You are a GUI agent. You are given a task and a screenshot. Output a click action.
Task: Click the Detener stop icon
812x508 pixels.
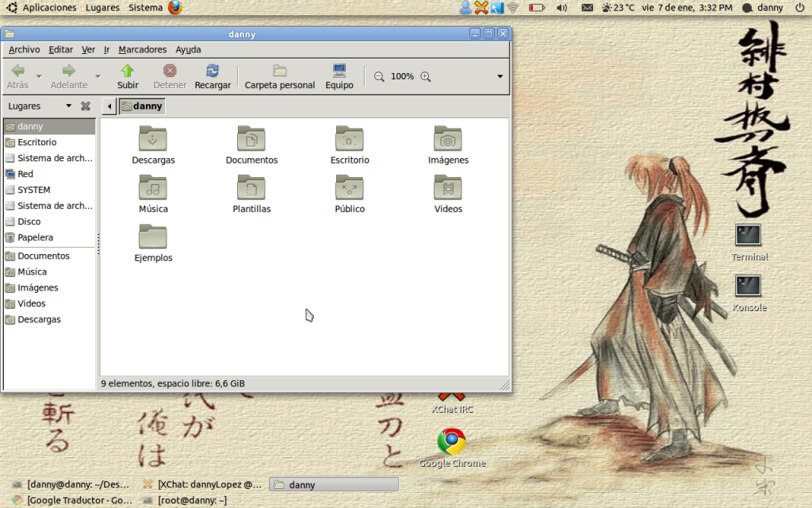(170, 71)
